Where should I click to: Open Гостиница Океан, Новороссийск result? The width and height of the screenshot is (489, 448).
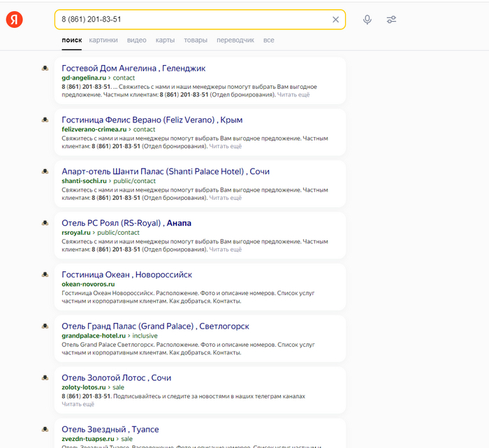127,275
